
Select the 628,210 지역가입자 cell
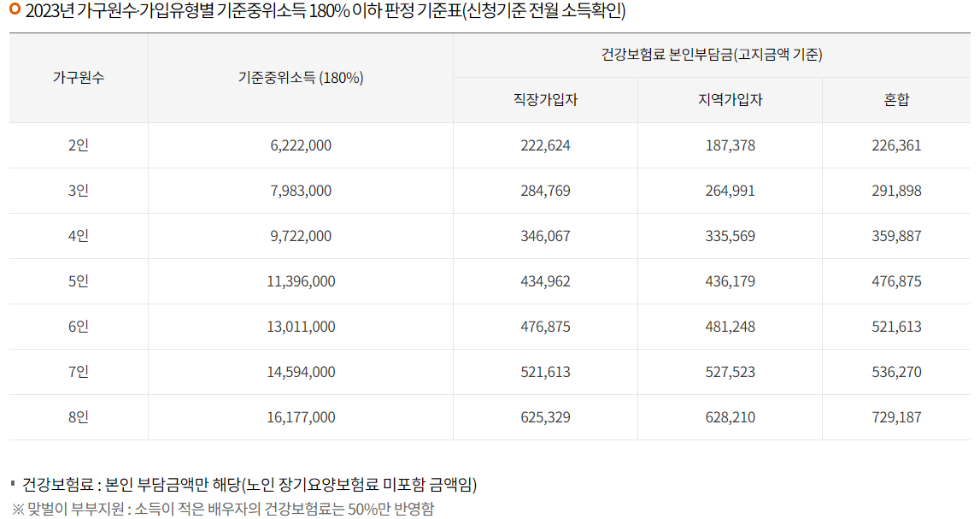(730, 417)
